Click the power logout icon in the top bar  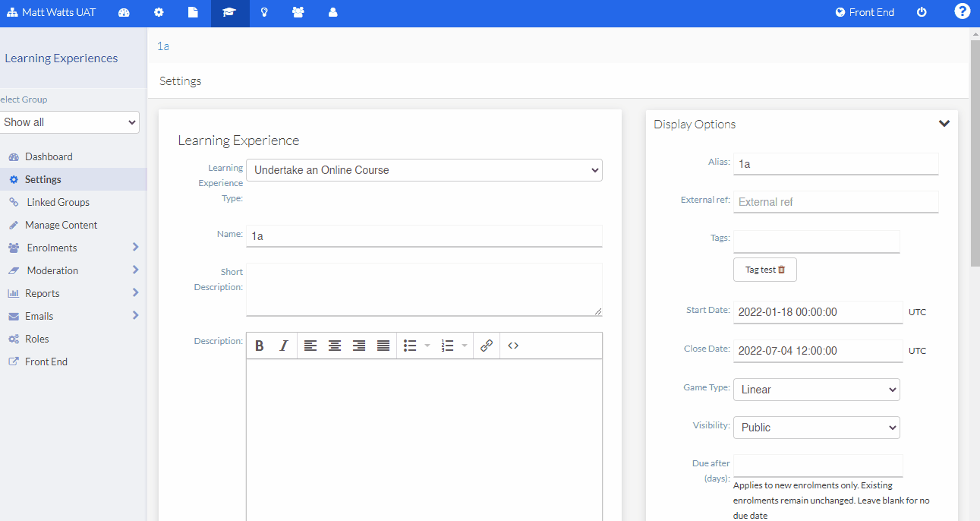pyautogui.click(x=921, y=12)
